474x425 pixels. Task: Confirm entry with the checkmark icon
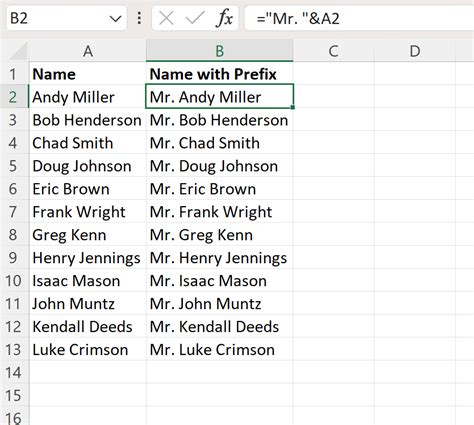(x=195, y=18)
